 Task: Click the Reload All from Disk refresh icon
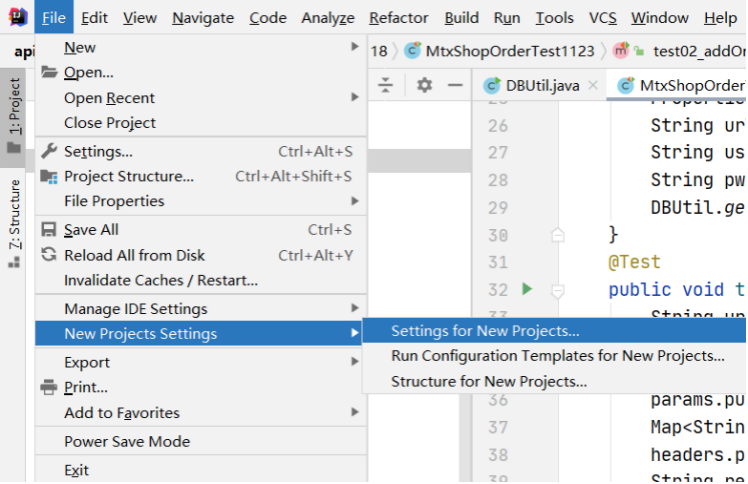coord(49,255)
